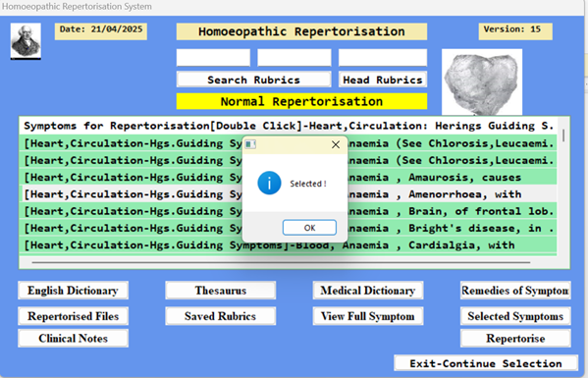Screen dimensions: 588x378
Task: Select the Anaemia, Bright's disease row
Action: click(289, 228)
